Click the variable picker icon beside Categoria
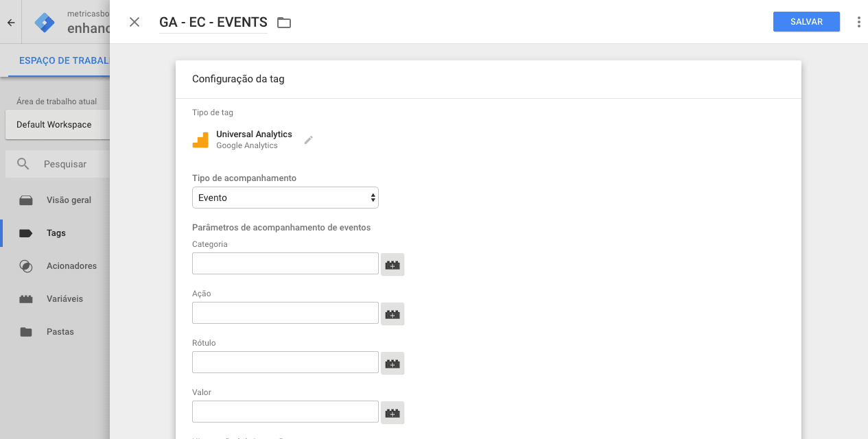 pyautogui.click(x=392, y=264)
